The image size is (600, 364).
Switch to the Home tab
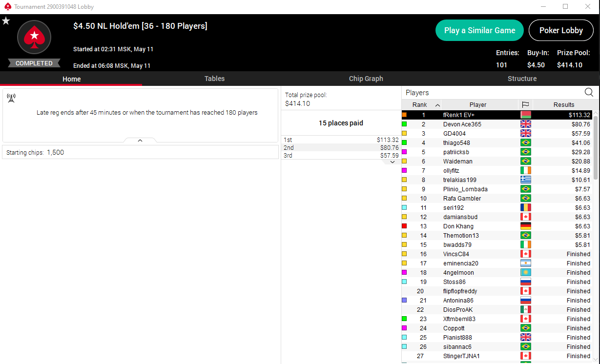click(x=72, y=79)
